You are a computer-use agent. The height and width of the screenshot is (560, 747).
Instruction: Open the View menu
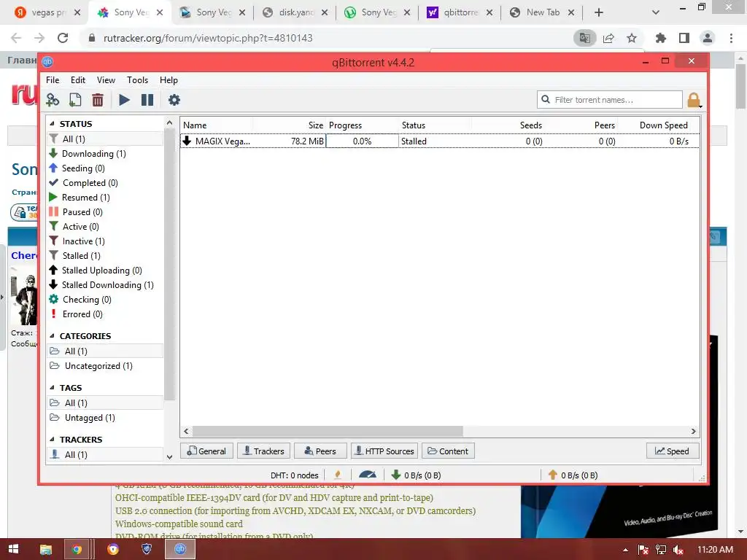pyautogui.click(x=106, y=80)
